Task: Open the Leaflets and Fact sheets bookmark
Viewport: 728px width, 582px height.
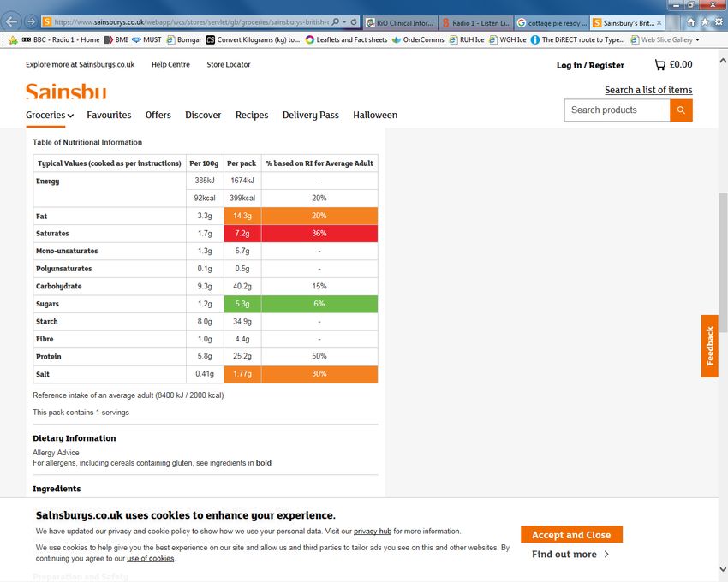Action: (x=346, y=40)
